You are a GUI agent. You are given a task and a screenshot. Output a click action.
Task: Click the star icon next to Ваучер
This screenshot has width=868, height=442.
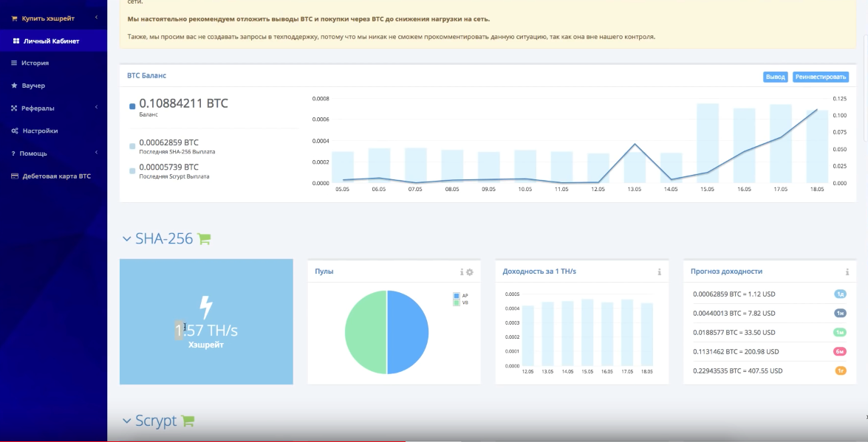pyautogui.click(x=14, y=86)
